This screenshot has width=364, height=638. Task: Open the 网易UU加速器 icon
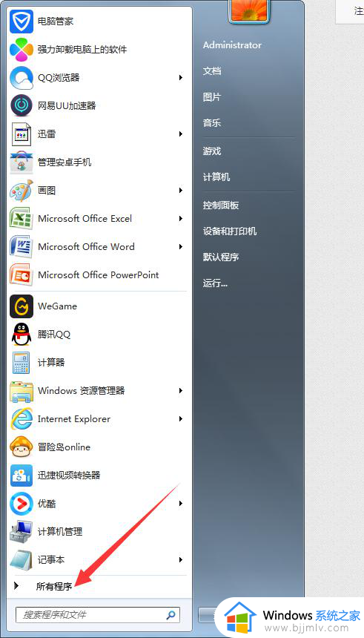click(x=21, y=106)
